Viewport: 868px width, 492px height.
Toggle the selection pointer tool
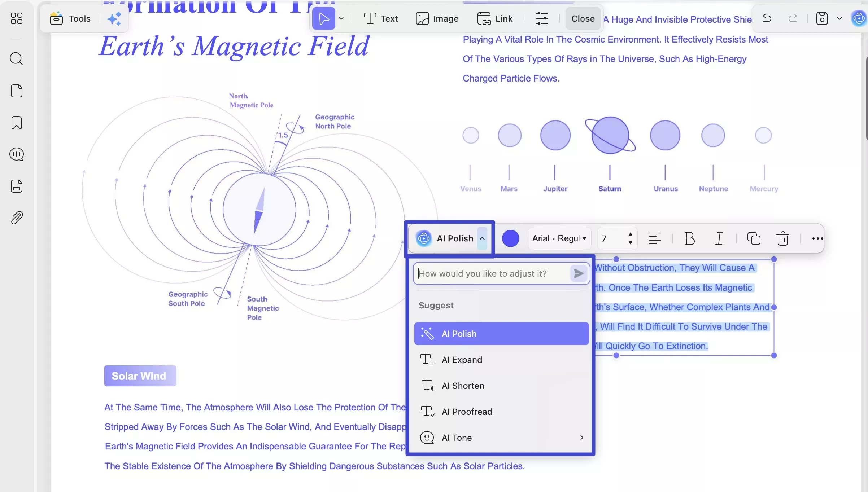pyautogui.click(x=323, y=18)
